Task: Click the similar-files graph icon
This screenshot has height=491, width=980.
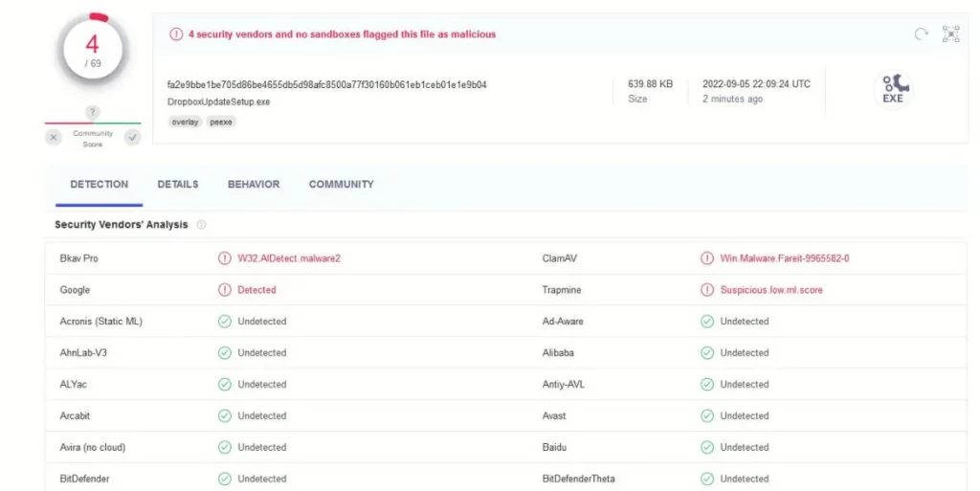Action: [950, 34]
